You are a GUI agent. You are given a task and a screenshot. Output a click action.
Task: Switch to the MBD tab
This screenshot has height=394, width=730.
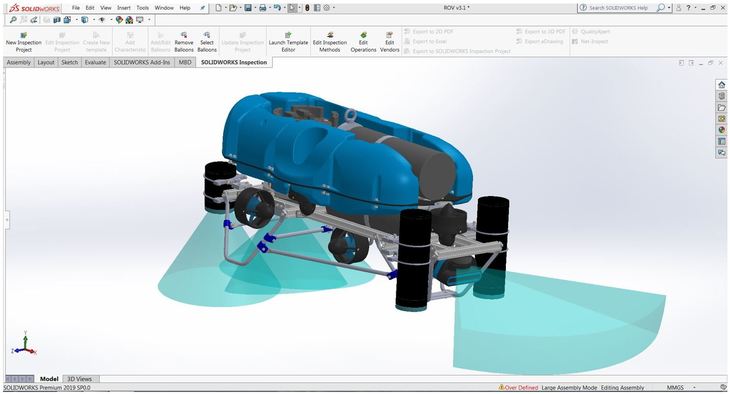185,62
